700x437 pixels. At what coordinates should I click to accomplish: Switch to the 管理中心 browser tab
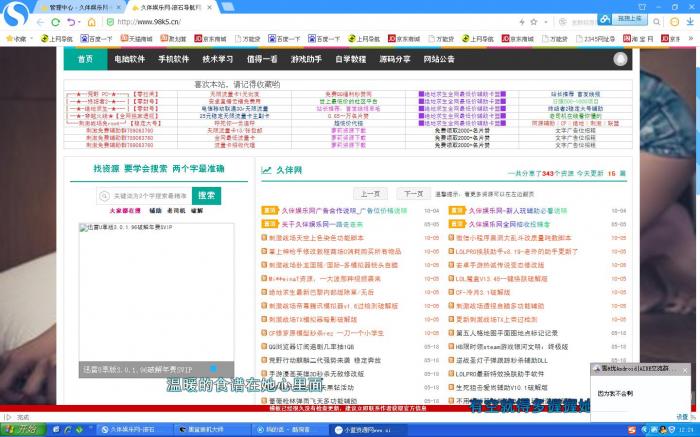(x=85, y=6)
